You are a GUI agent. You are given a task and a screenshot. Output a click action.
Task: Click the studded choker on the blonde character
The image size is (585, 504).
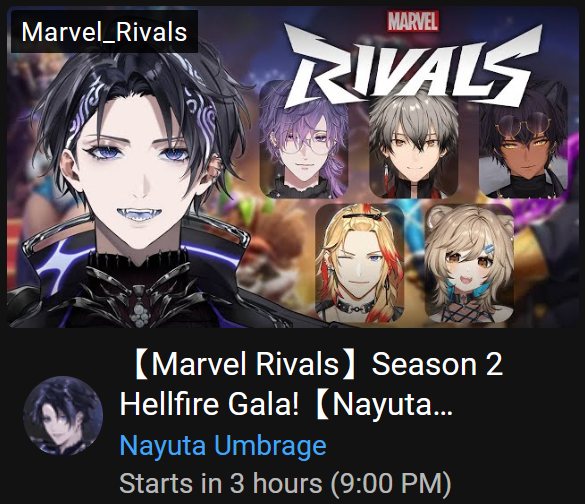click(355, 307)
